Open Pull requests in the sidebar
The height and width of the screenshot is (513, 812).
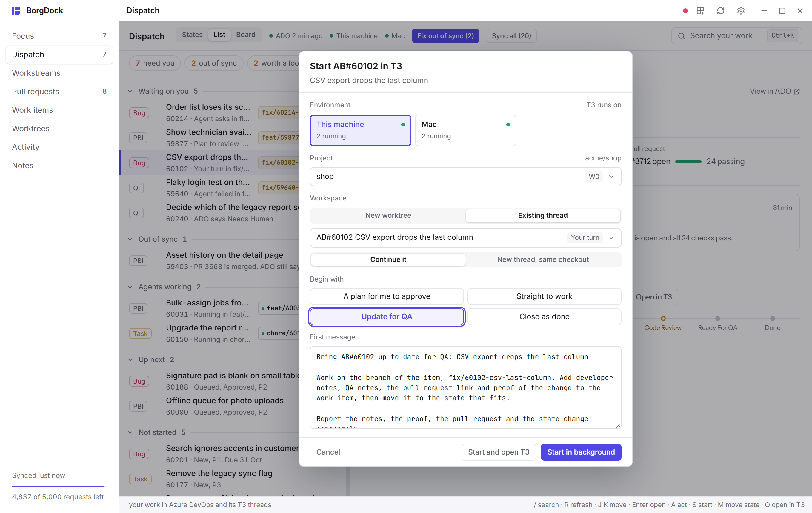(x=59, y=92)
